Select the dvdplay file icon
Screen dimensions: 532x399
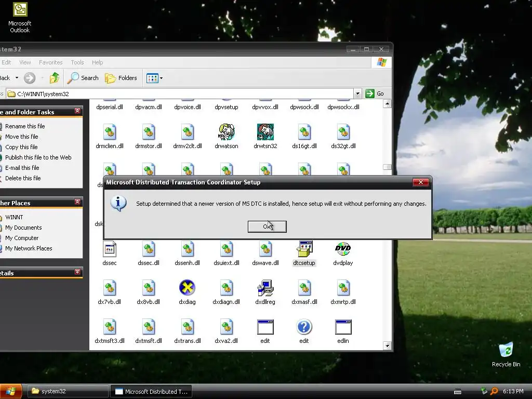pyautogui.click(x=343, y=249)
